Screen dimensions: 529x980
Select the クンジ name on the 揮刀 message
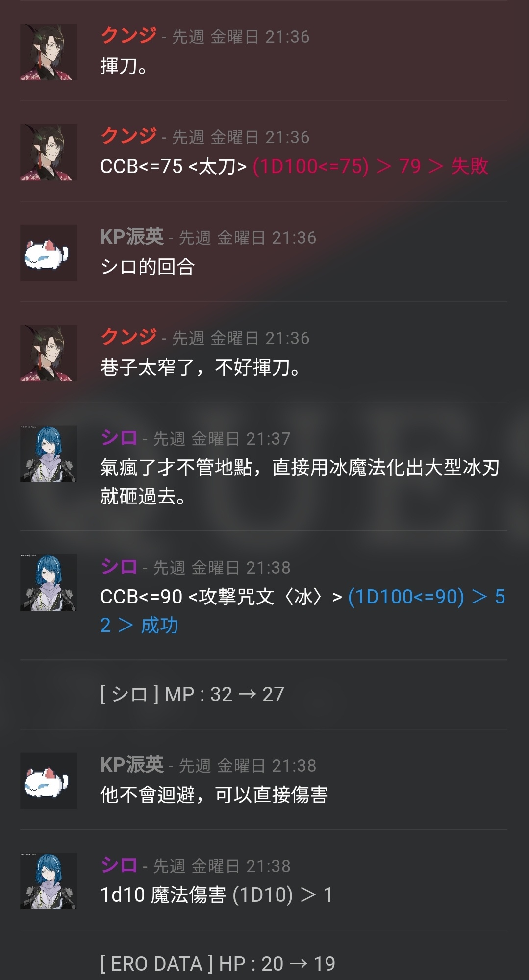click(128, 36)
